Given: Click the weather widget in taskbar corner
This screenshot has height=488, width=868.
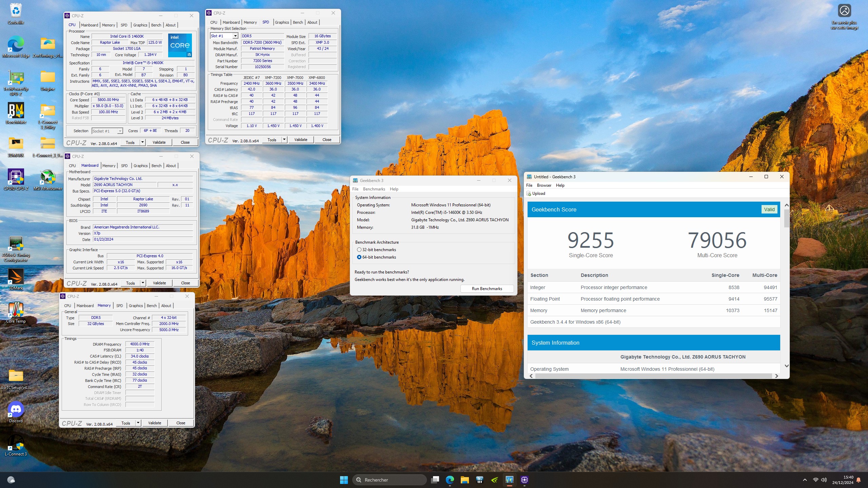Looking at the screenshot, I should pos(11,480).
